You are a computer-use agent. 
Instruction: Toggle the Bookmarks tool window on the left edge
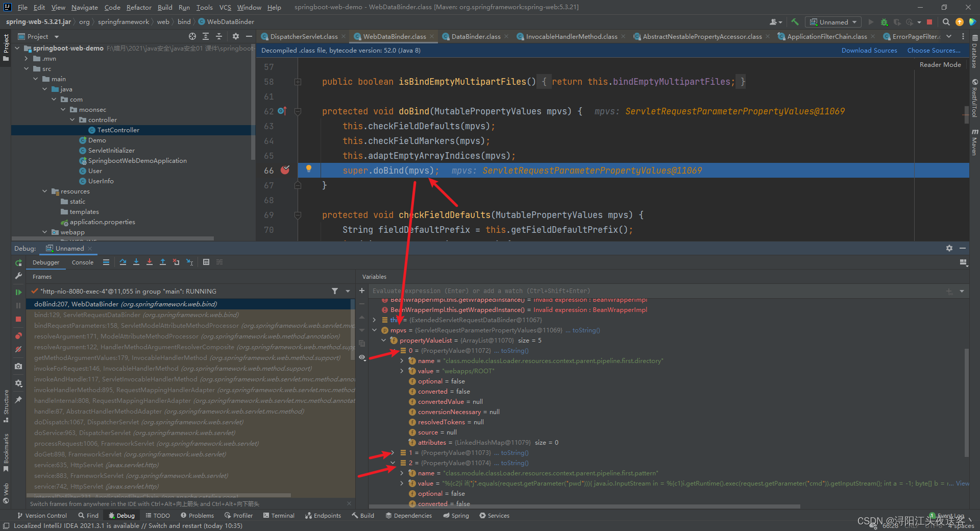coord(6,452)
